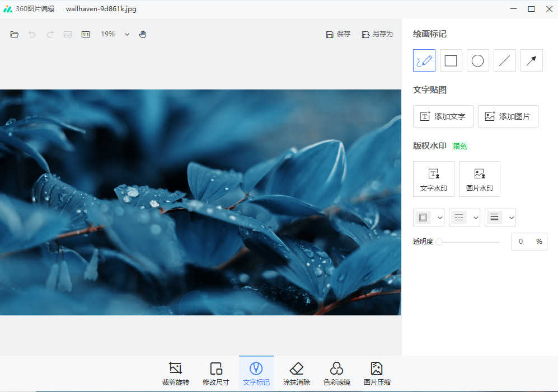
Task: Click the 绘画标记 section heading
Action: [x=429, y=34]
